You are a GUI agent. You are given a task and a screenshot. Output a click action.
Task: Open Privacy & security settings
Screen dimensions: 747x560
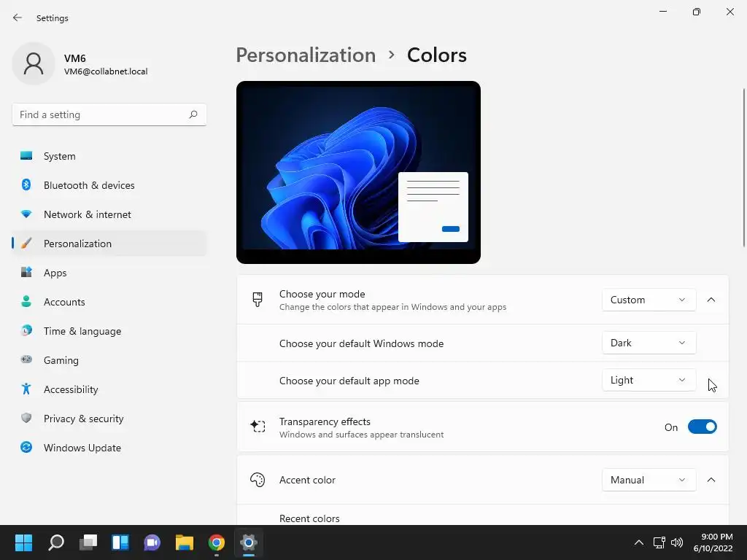tap(109, 418)
